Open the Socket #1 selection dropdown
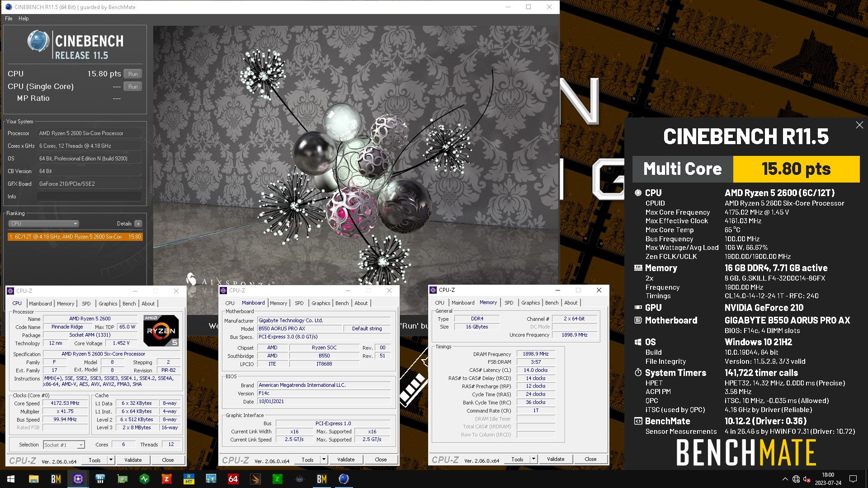 [x=64, y=445]
